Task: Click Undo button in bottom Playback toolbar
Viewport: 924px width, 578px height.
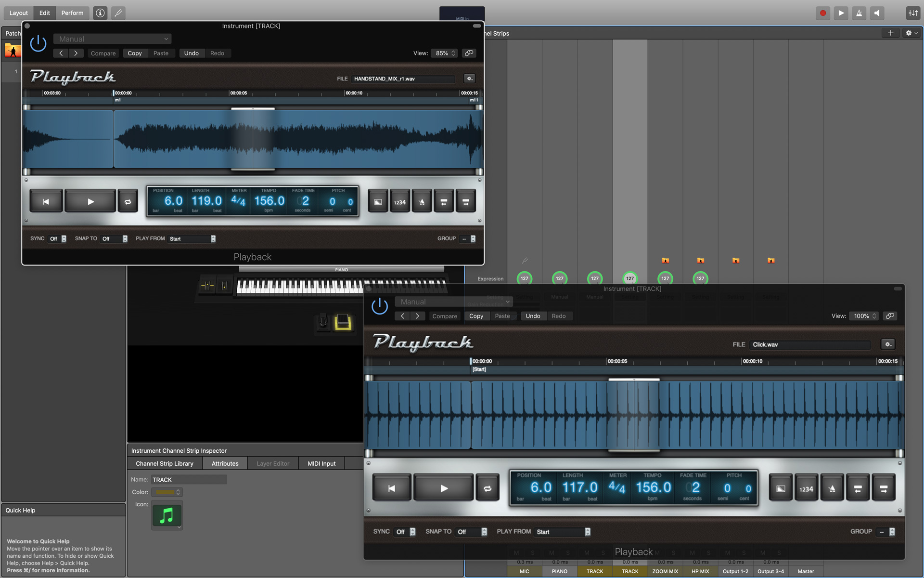Action: (x=532, y=315)
